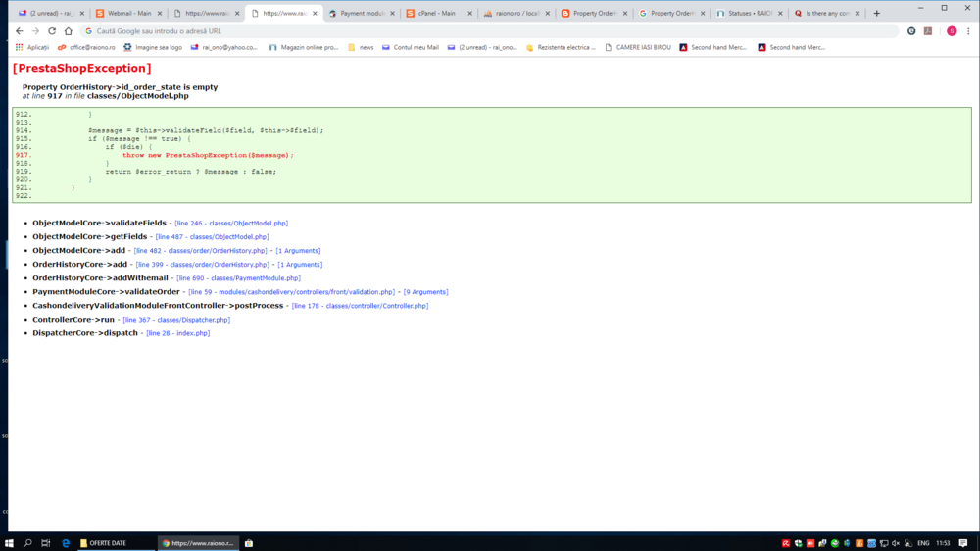Open the news bookmarks folder
The height and width of the screenshot is (551, 980).
point(361,47)
